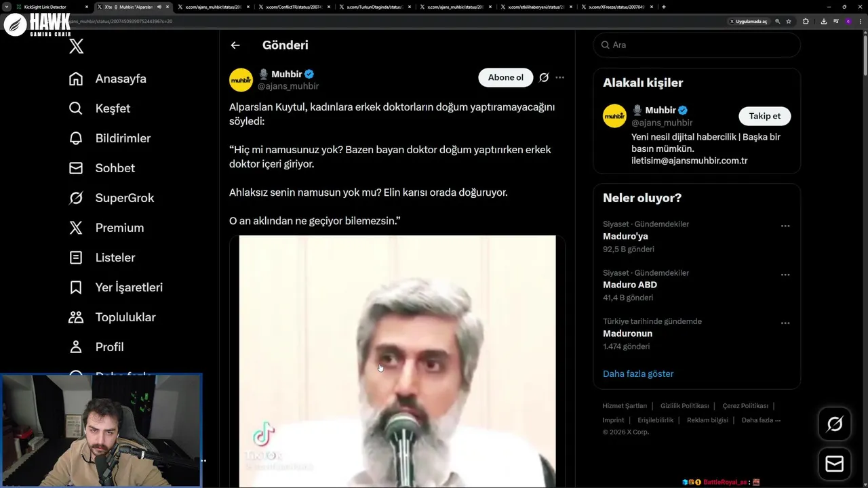Screen dimensions: 868x488
Task: Open the floating messages envelope button
Action: [x=835, y=464]
